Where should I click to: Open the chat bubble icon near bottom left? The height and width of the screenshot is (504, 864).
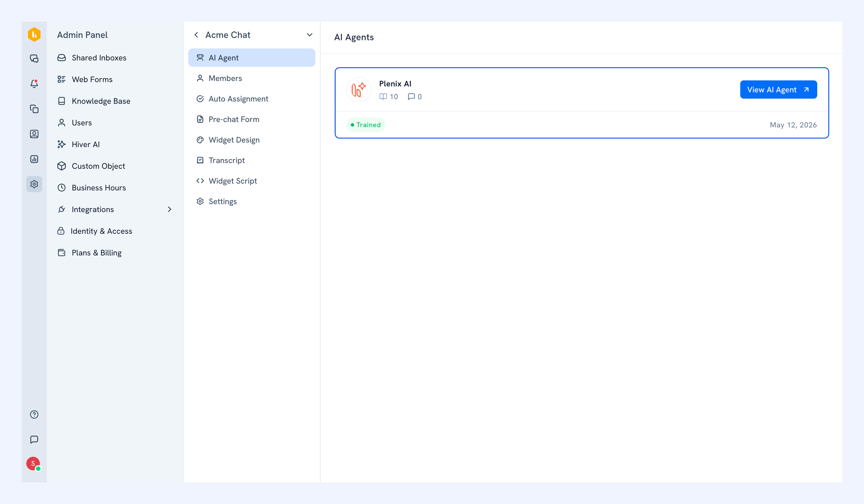pos(34,440)
